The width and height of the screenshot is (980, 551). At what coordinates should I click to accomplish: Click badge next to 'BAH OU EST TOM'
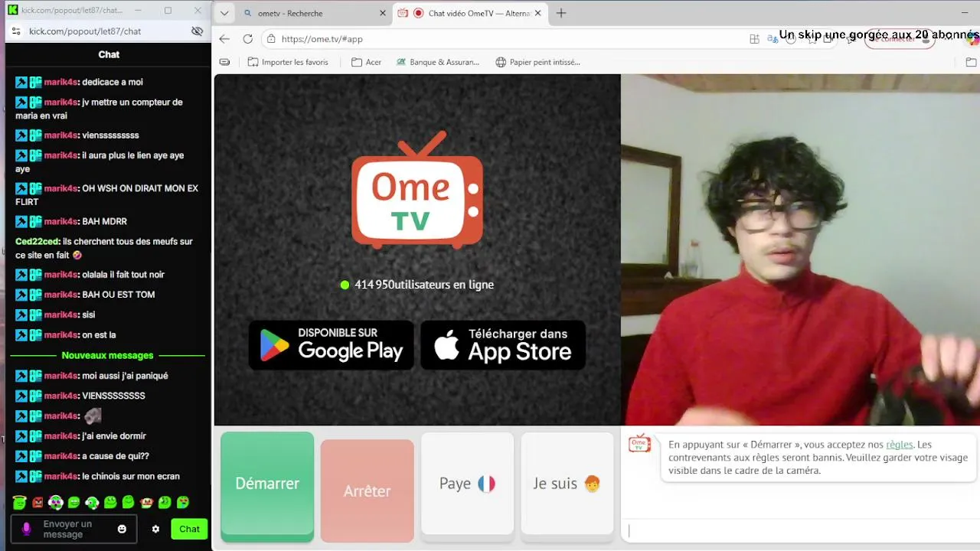[x=35, y=295]
